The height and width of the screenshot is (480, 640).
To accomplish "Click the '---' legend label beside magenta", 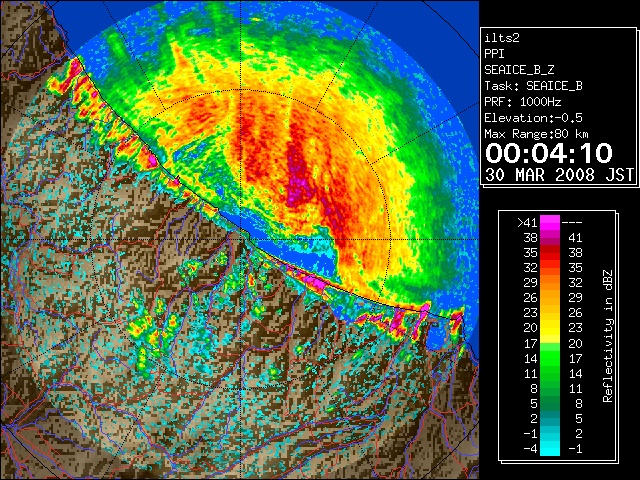I will pyautogui.click(x=572, y=223).
